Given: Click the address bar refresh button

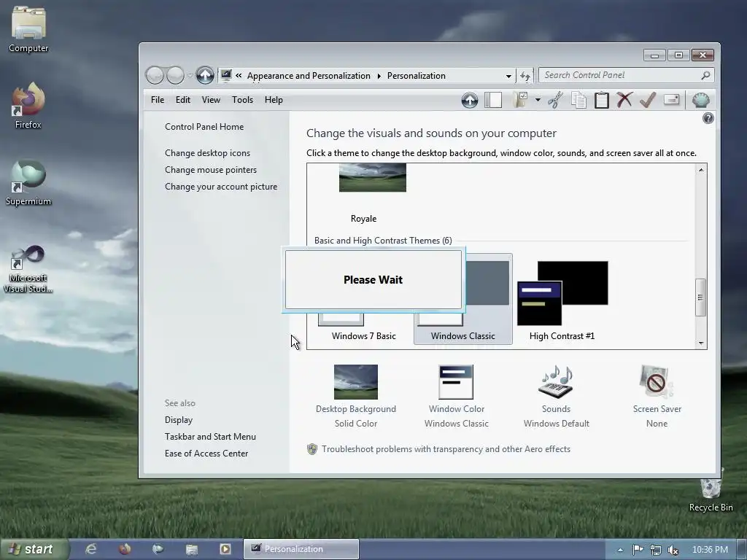Looking at the screenshot, I should pos(525,76).
